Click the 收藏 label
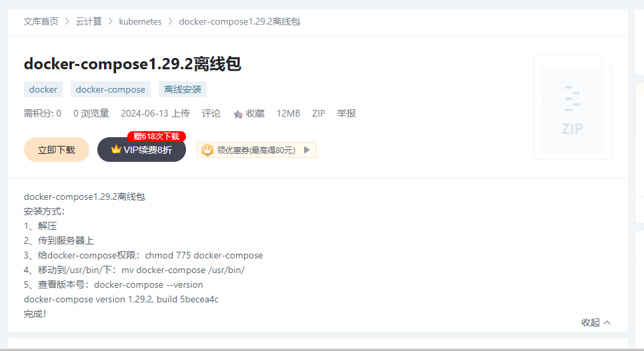Screen dimensions: 644x351 pos(255,113)
